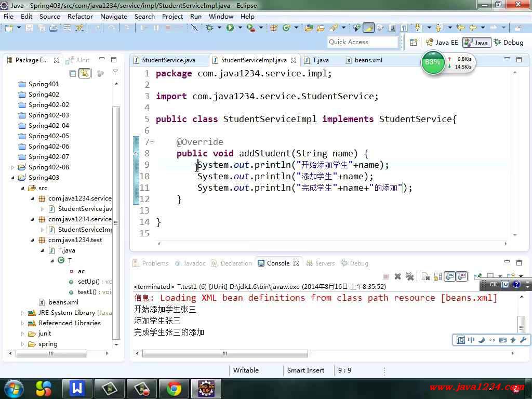Screen dimensions: 532x399
Task: Click the Console horizontal scrollbar thumb
Action: 225,353
